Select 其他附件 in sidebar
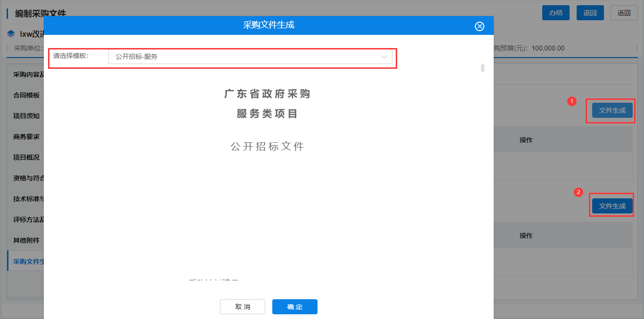This screenshot has height=319, width=644. [26, 240]
